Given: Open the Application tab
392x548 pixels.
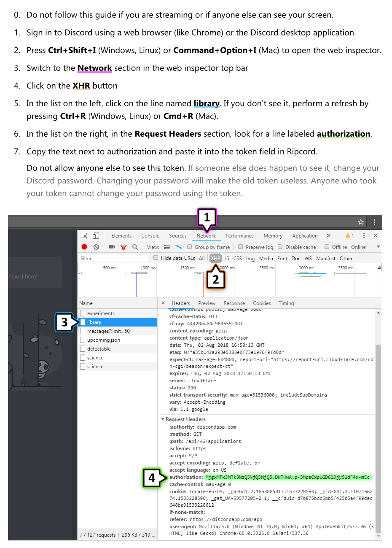Looking at the screenshot, I should [305, 236].
